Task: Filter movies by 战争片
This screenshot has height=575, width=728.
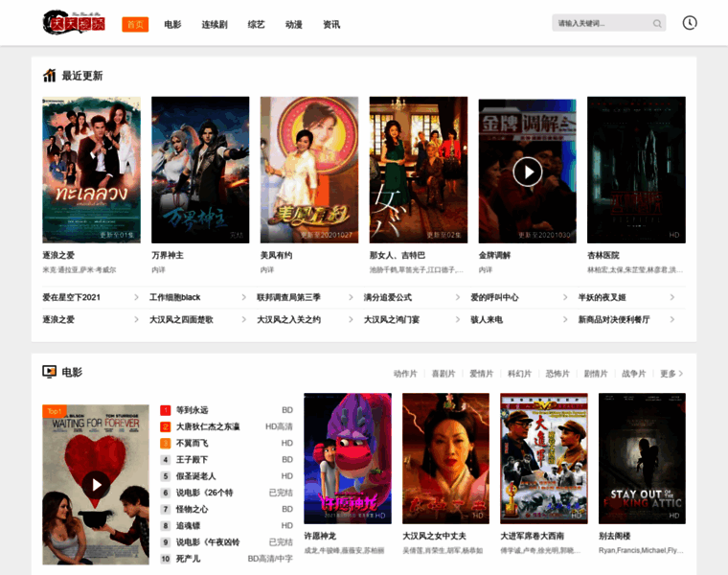Action: pyautogui.click(x=634, y=374)
